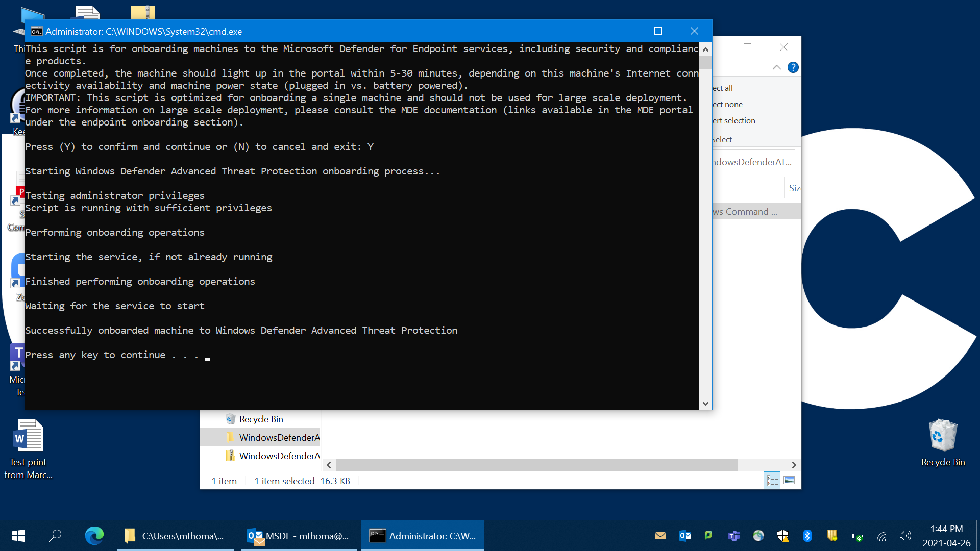Click the '1 item' status bar count
The image size is (980, 551).
coord(224,481)
